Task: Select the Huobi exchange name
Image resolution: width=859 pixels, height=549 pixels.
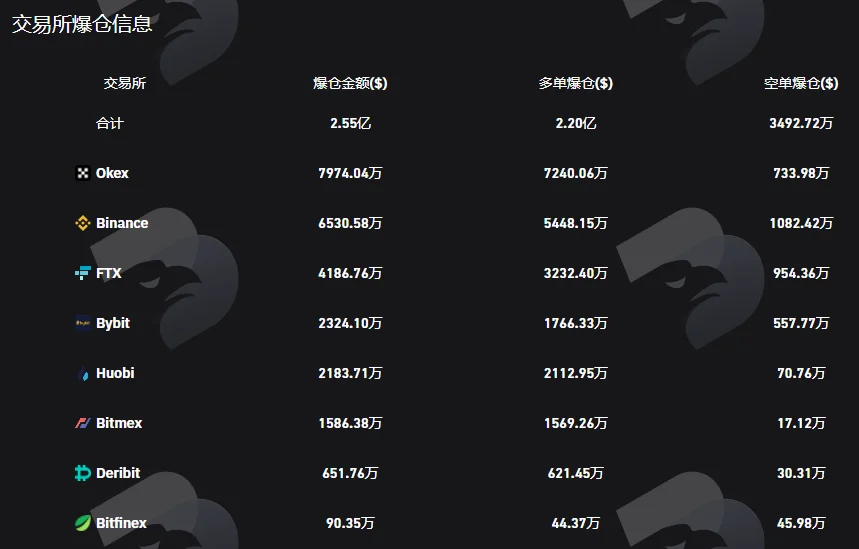Action: point(115,373)
